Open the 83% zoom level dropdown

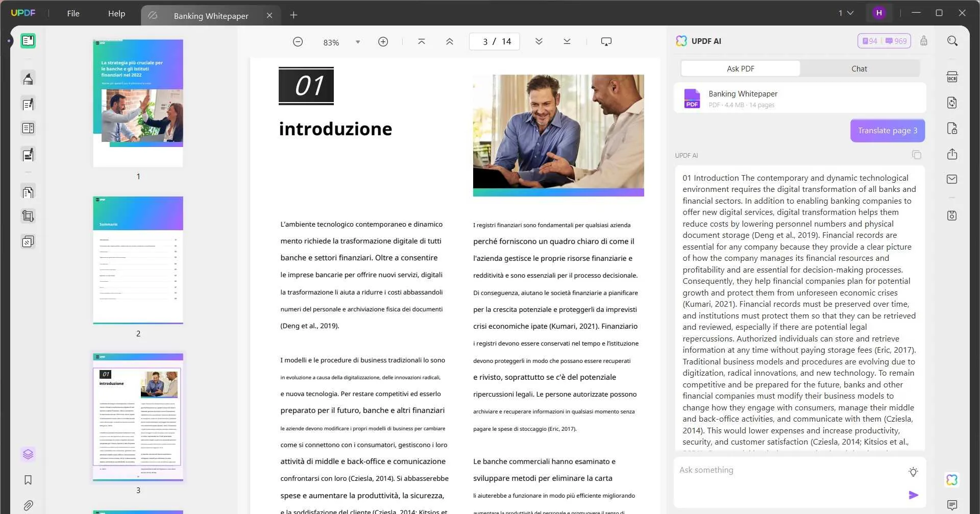(357, 42)
